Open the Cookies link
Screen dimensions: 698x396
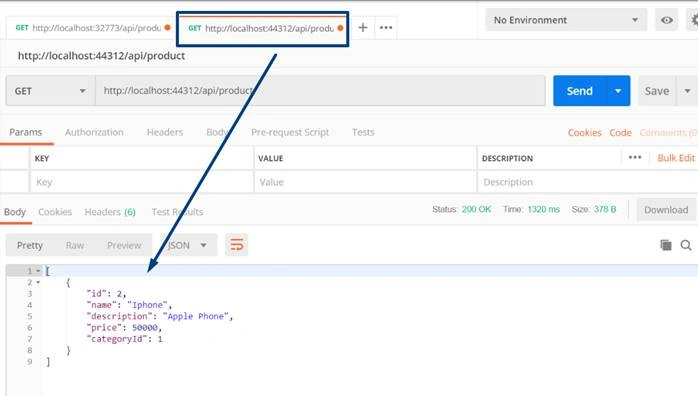point(584,133)
